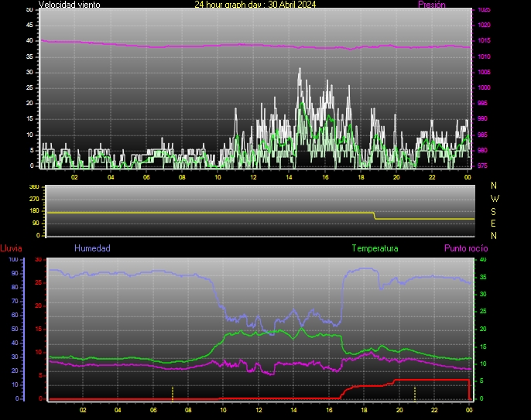Viewport: 531px width, 420px height.
Task: Click the 180 wind direction axis value
Action: (x=34, y=211)
